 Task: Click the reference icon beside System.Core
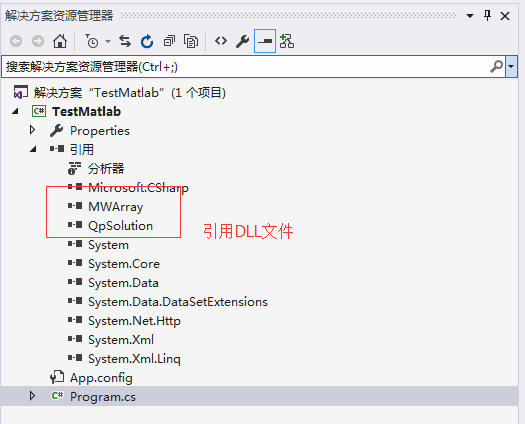coord(75,263)
